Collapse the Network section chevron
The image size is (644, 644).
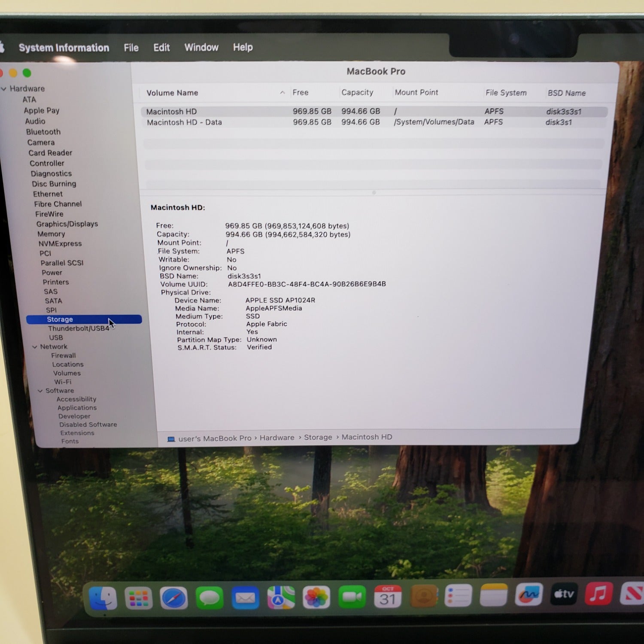click(35, 347)
